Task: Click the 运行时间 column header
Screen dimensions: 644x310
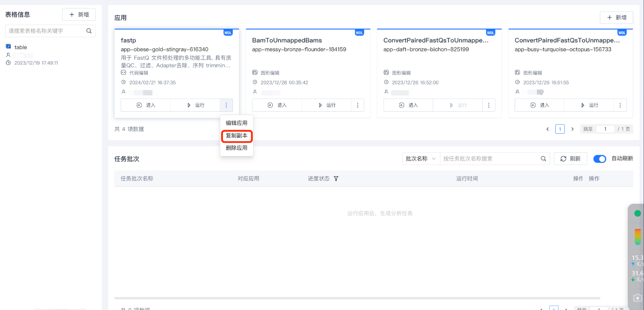Action: click(467, 179)
